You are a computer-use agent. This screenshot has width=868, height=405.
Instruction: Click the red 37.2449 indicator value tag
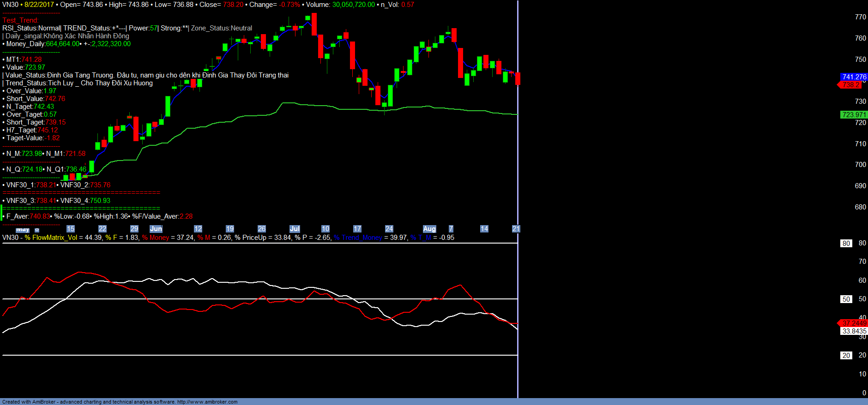854,323
